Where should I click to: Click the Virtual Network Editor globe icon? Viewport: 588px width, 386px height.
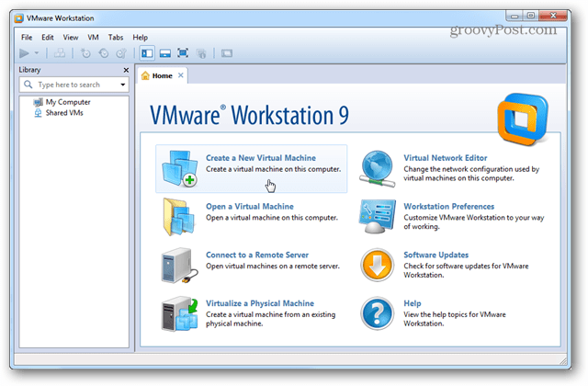pyautogui.click(x=378, y=168)
